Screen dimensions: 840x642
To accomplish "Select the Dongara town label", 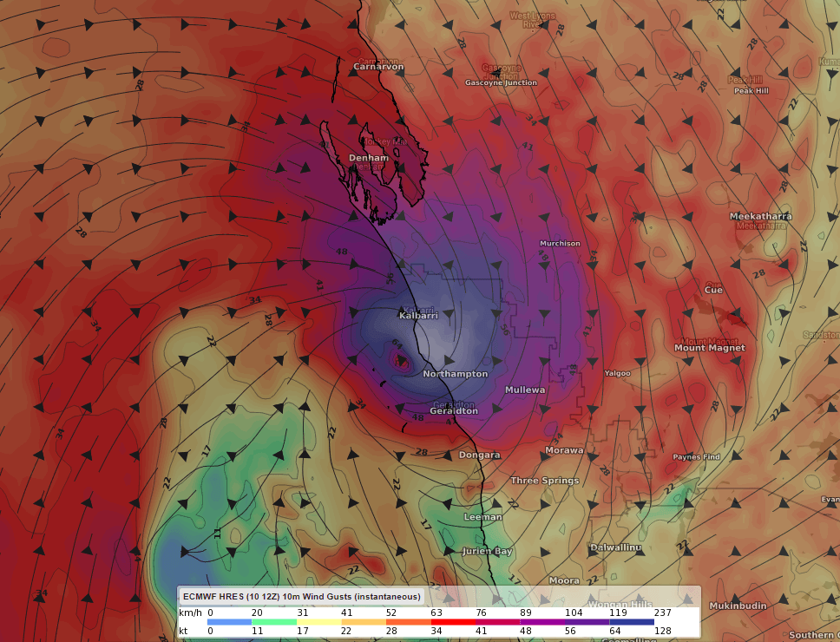I will point(479,455).
